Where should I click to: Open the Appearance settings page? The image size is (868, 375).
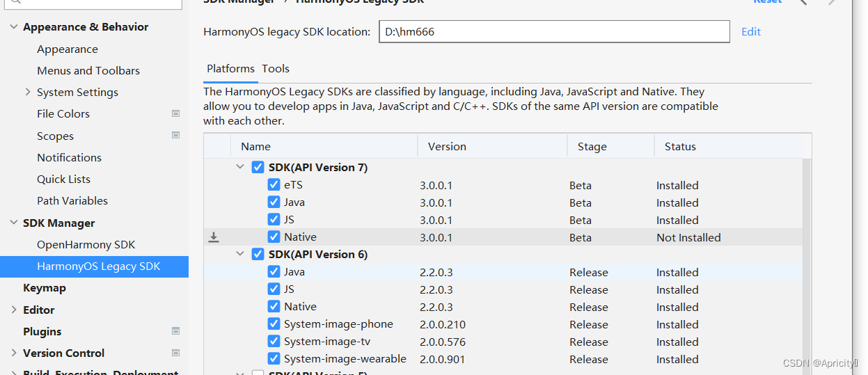point(68,49)
